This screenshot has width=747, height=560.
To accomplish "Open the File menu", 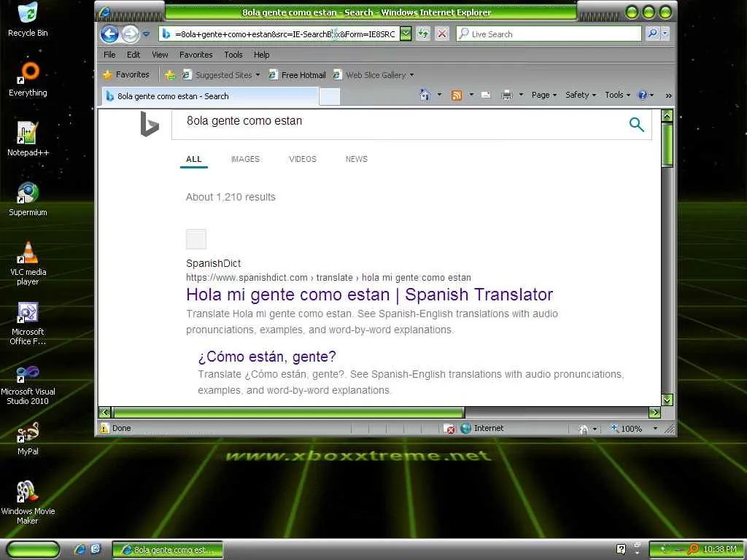I will click(109, 55).
